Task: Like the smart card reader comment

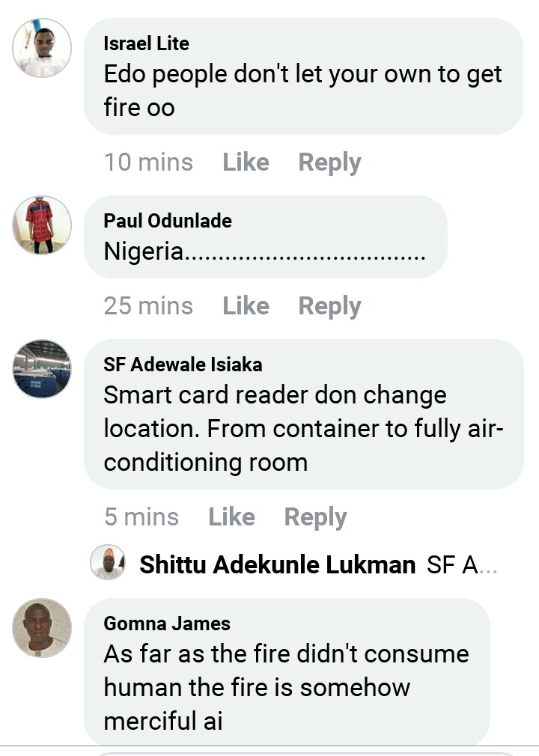Action: (231, 517)
